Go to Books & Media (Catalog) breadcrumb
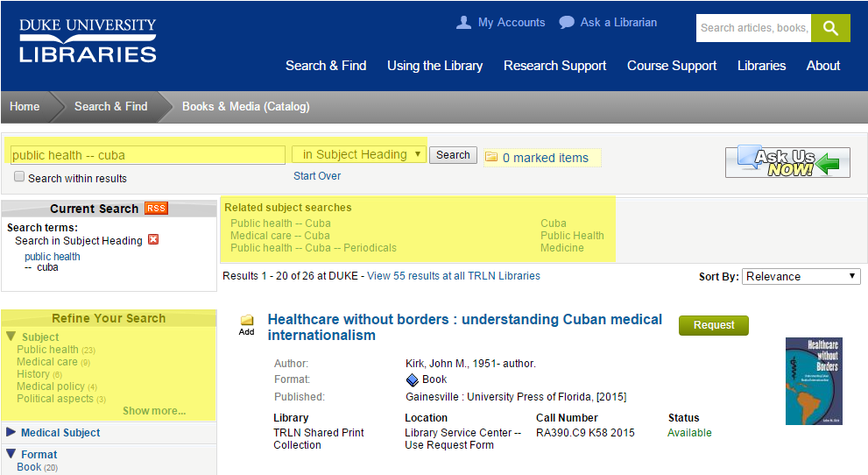Screen dimensions: 868x475 pyautogui.click(x=246, y=106)
